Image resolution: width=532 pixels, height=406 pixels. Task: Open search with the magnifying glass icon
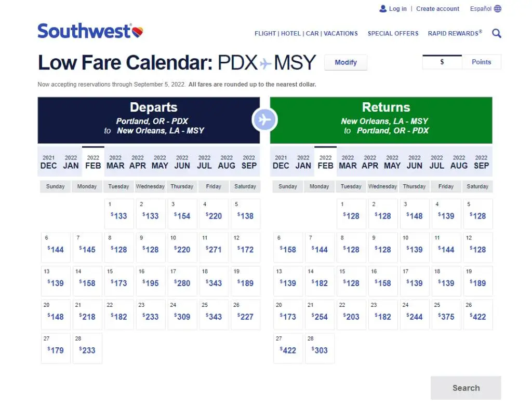click(x=496, y=33)
